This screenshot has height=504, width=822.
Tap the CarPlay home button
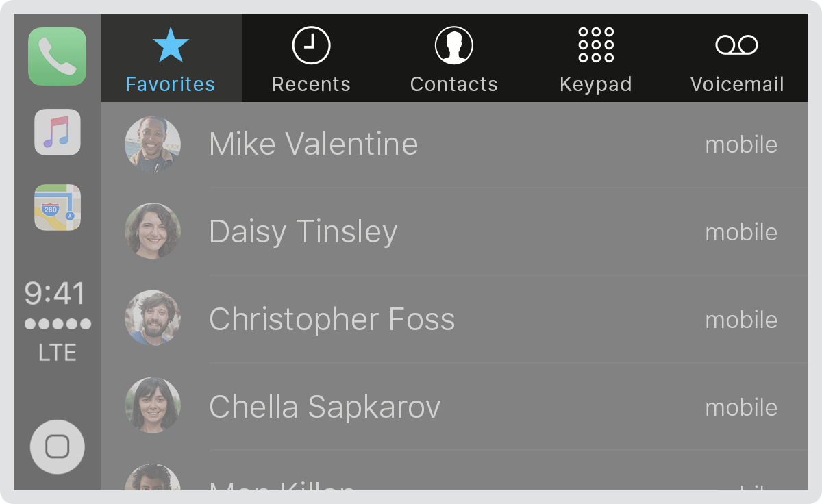(58, 446)
